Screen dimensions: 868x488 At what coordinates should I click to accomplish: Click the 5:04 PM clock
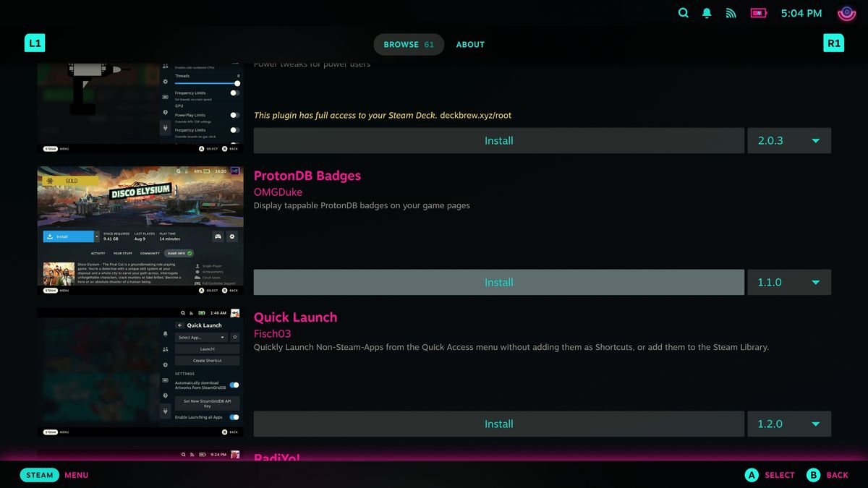(801, 13)
